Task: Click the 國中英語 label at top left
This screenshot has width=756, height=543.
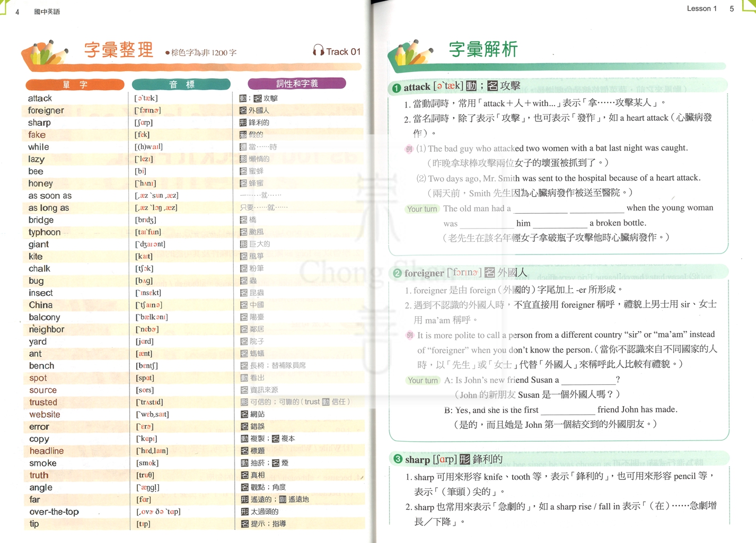Action: (47, 12)
